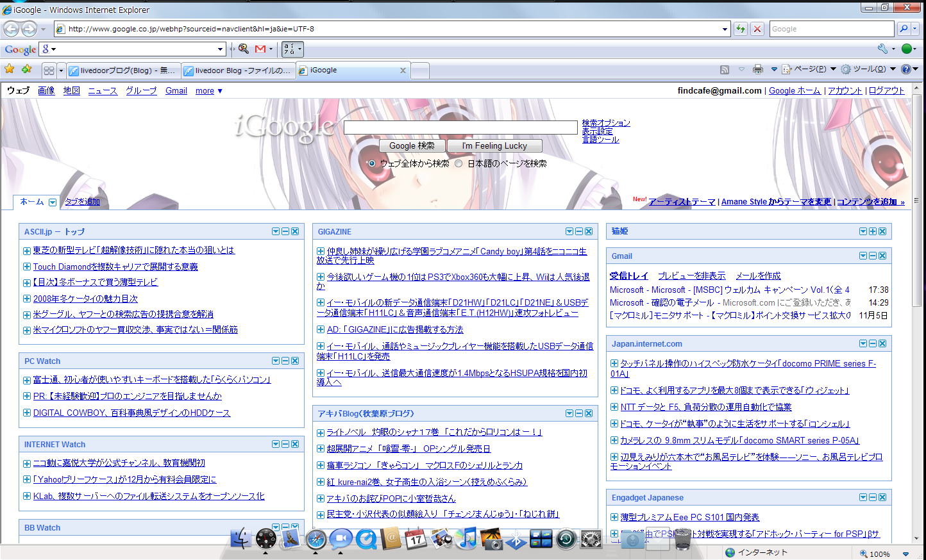Open iCal calendar in the Dock
The height and width of the screenshot is (560, 926).
(x=416, y=539)
